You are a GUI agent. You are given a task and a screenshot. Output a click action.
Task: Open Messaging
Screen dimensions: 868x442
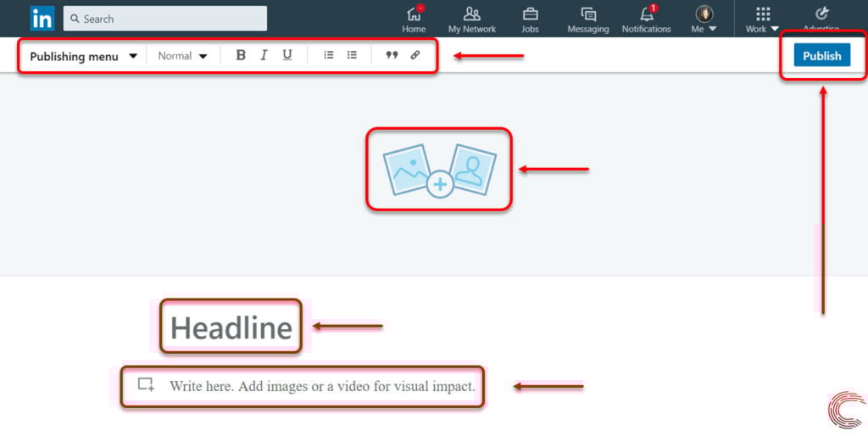pyautogui.click(x=588, y=20)
